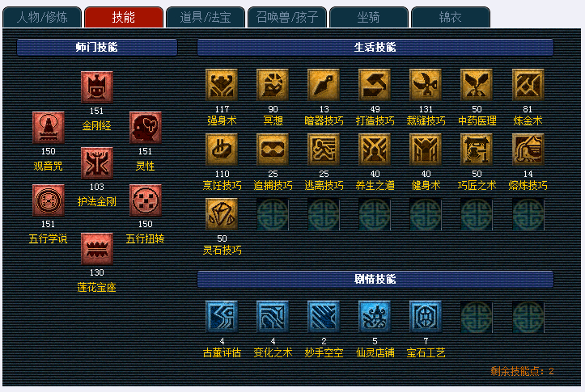Screen dimensions: 585x392
Task: Click the 仙灵店铺 story skill icon
Action: point(375,317)
